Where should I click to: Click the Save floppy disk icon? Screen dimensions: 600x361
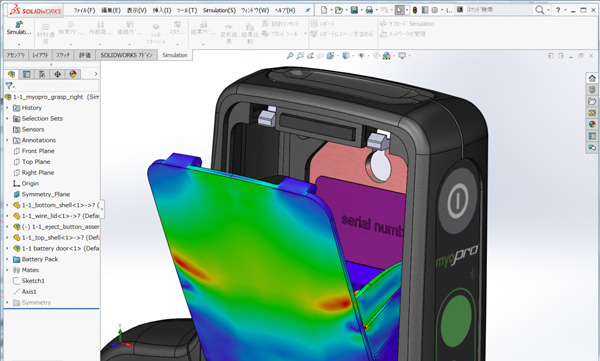point(354,10)
